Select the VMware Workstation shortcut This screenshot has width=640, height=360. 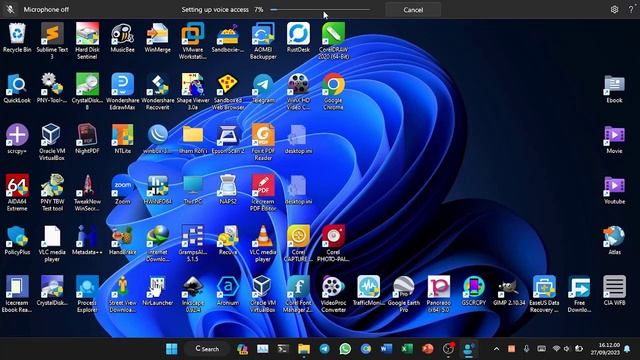(193, 41)
